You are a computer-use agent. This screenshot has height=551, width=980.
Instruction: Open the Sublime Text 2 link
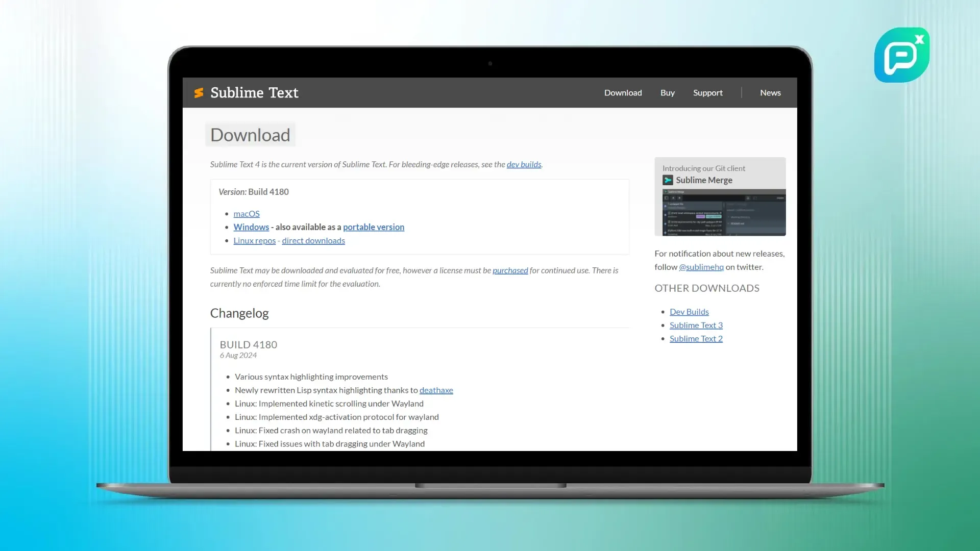[x=696, y=339]
